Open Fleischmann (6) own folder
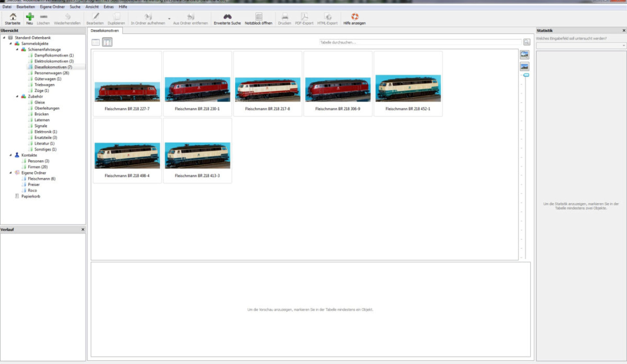 [x=41, y=179]
